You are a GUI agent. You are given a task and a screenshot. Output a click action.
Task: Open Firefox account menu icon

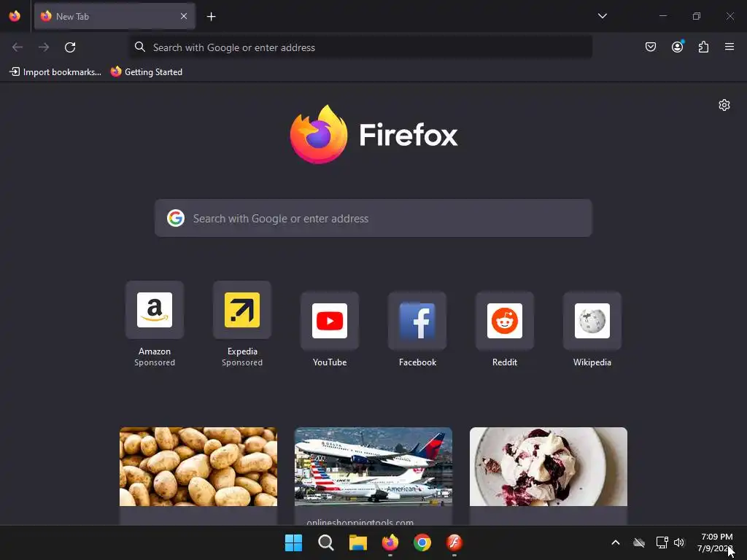coord(677,47)
